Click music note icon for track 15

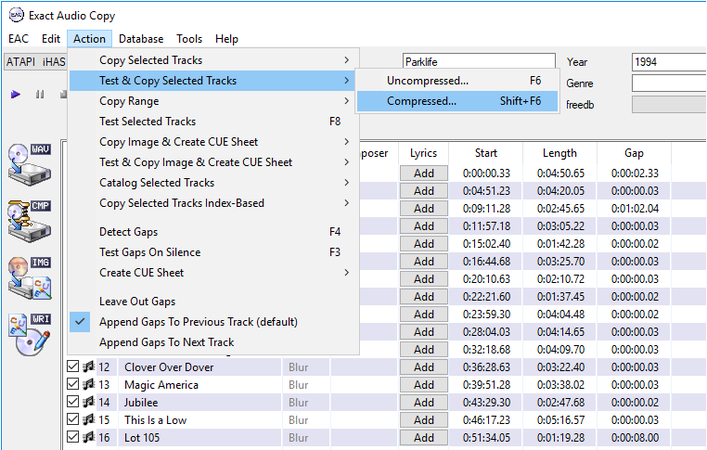[89, 419]
